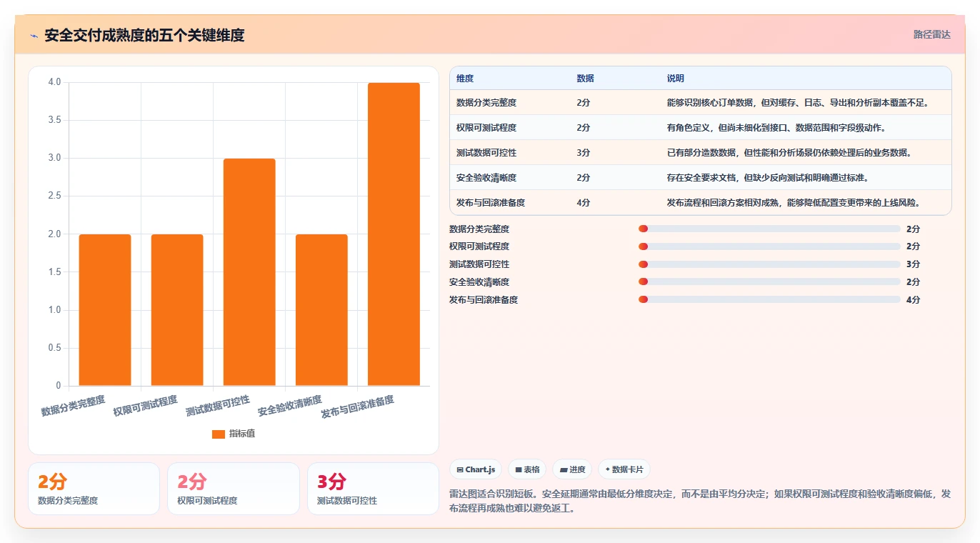This screenshot has width=980, height=543.
Task: Click the 发布与回滚准备度 progress bar
Action: [x=769, y=299]
